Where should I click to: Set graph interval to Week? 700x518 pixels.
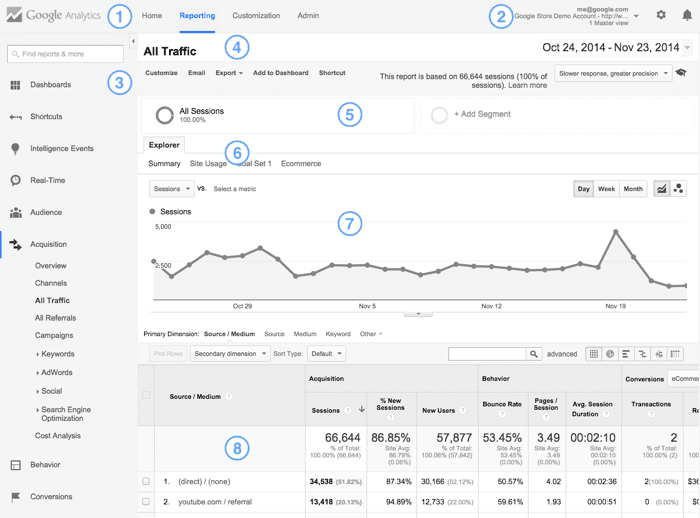(x=606, y=189)
